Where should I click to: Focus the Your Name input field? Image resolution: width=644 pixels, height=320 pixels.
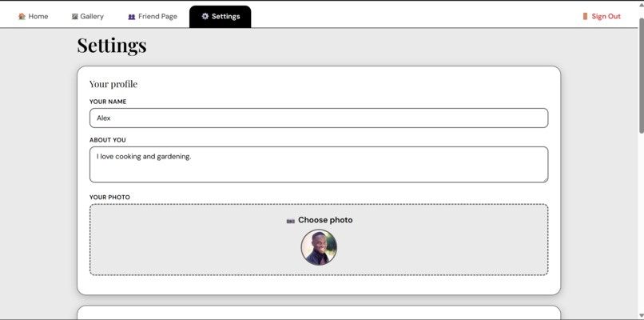(319, 118)
